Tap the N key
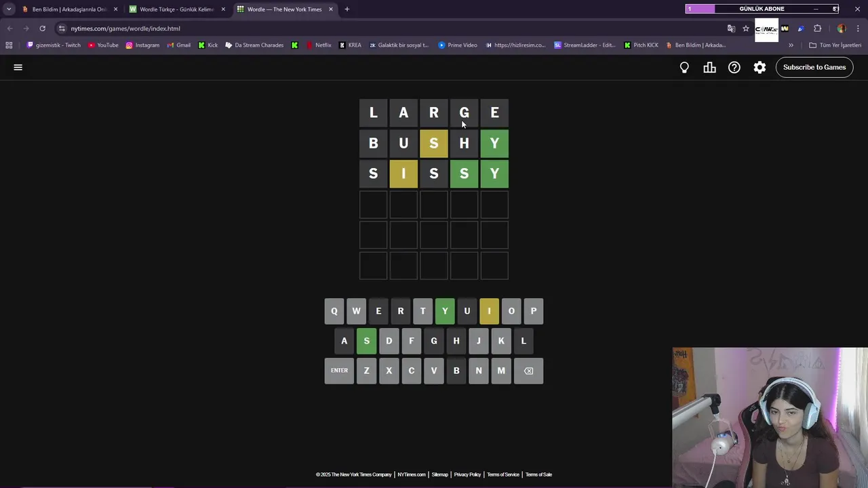 click(x=478, y=371)
